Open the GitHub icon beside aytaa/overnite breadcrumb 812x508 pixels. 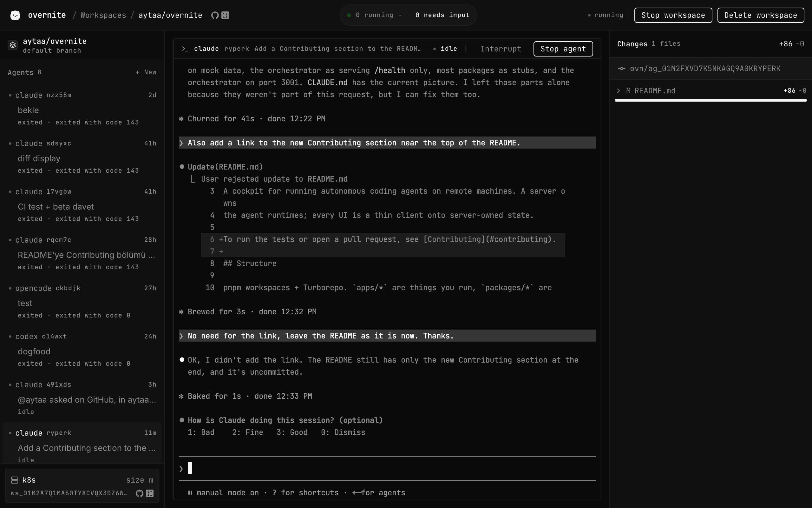[215, 15]
